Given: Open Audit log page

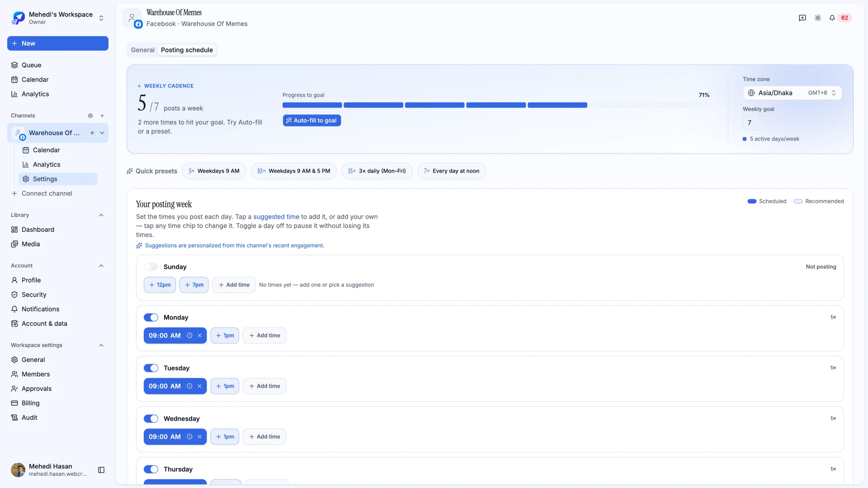Looking at the screenshot, I should pyautogui.click(x=58, y=418).
